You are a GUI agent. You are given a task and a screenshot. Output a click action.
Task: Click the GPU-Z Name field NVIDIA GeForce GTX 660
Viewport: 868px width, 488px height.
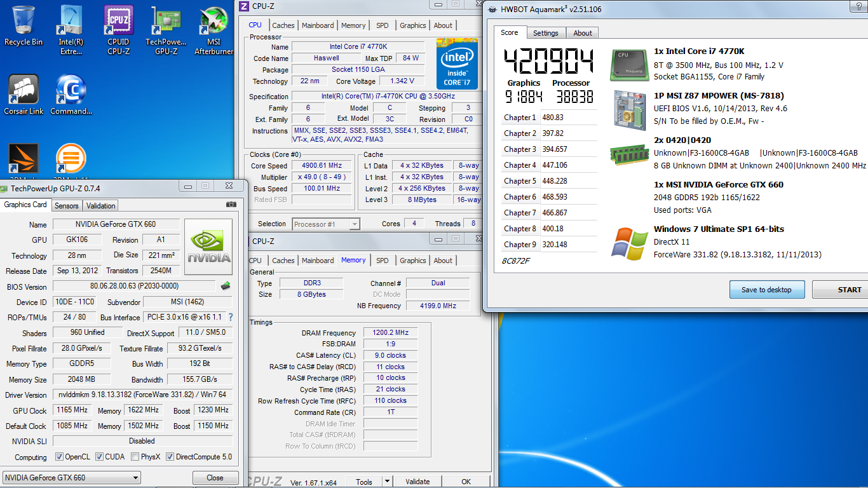[116, 224]
